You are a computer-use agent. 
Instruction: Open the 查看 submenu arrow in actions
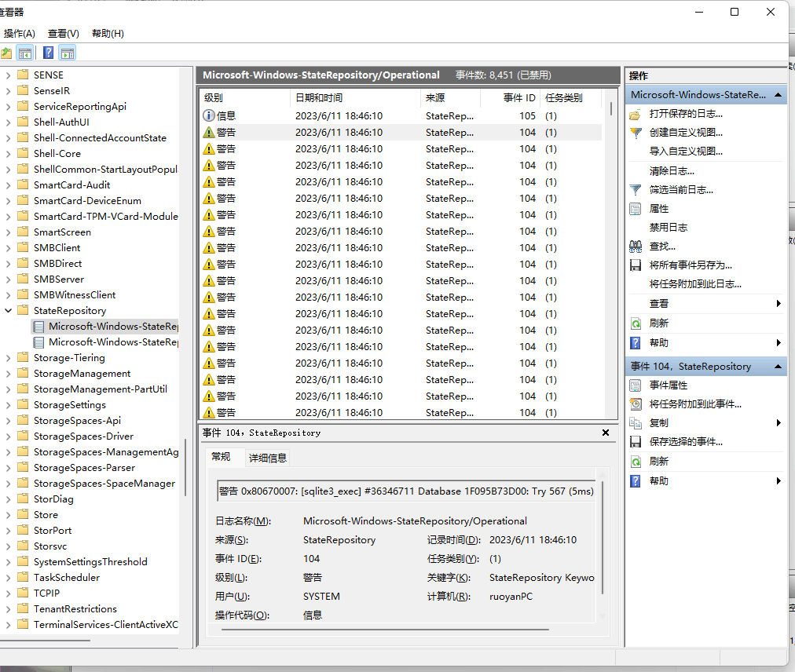pos(779,304)
